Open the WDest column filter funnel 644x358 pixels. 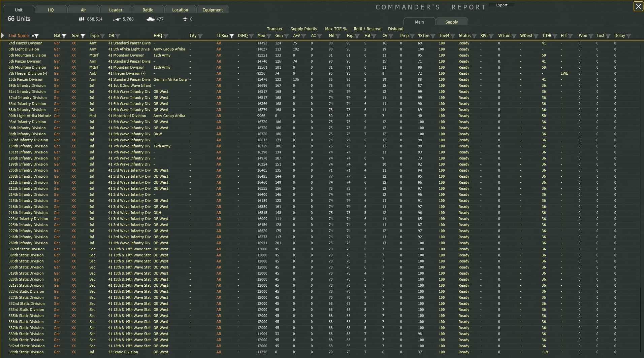(x=536, y=36)
